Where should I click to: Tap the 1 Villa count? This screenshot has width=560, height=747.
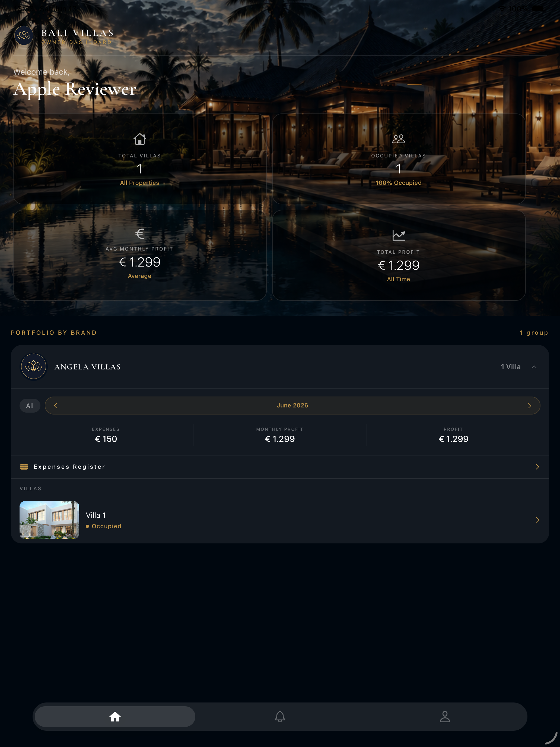[511, 367]
